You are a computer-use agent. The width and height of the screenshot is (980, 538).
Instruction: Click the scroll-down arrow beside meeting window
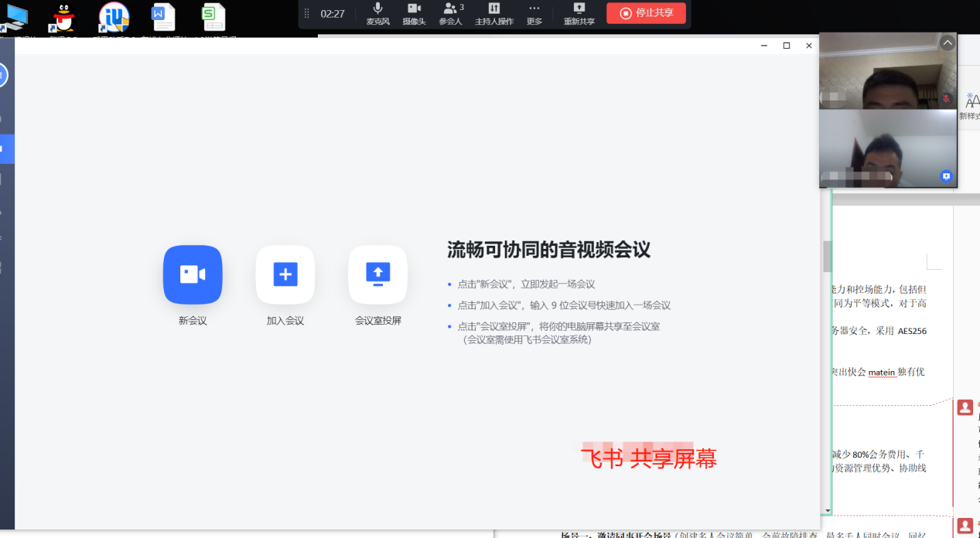[828, 510]
